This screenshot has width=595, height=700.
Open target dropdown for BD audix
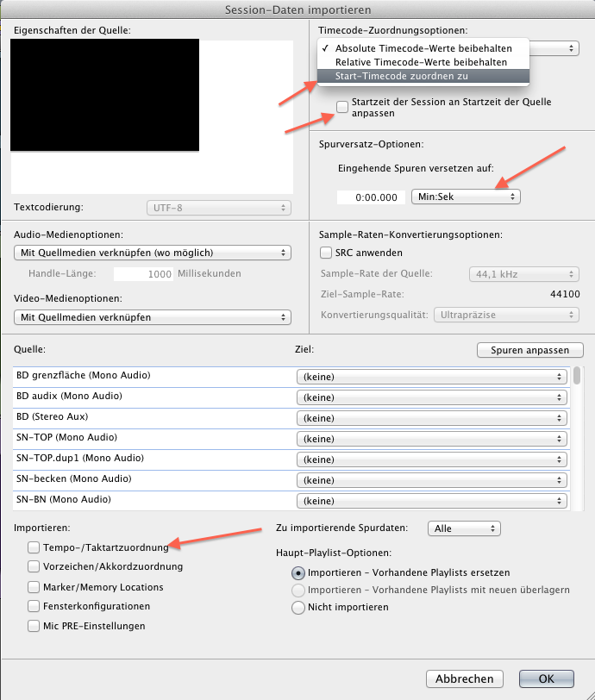pos(431,397)
